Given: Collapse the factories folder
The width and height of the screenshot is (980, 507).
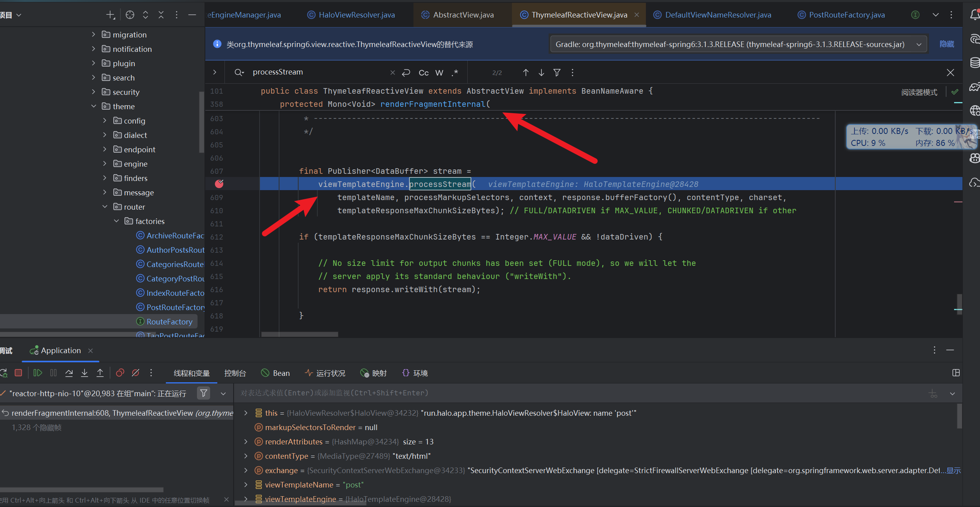Looking at the screenshot, I should (116, 221).
